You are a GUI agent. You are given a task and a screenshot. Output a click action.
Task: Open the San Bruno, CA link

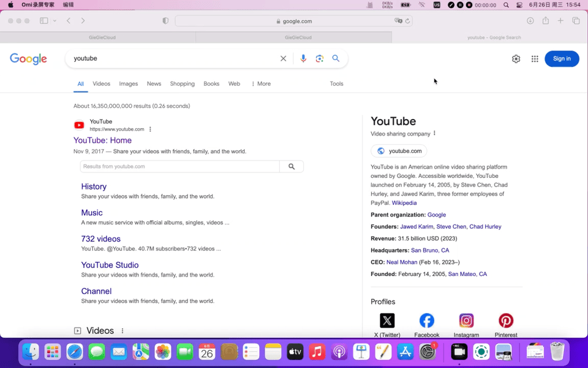[430, 250]
